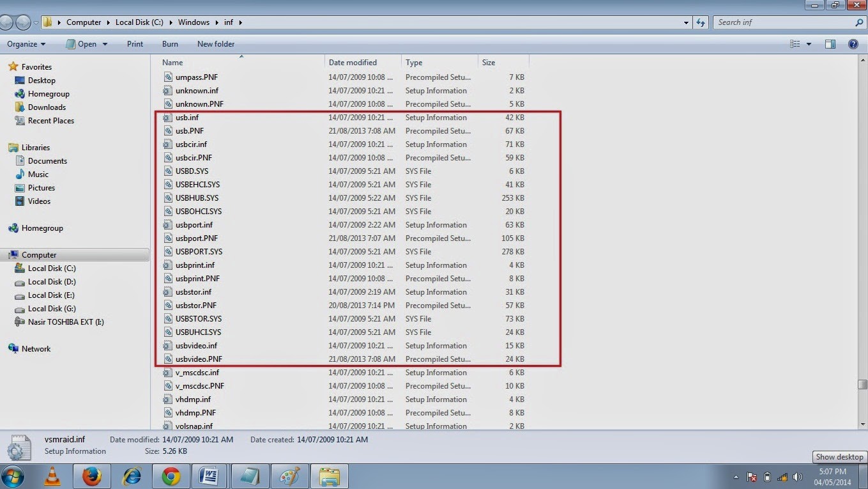
Task: Click the Windows Explorer taskbar icon
Action: (330, 477)
